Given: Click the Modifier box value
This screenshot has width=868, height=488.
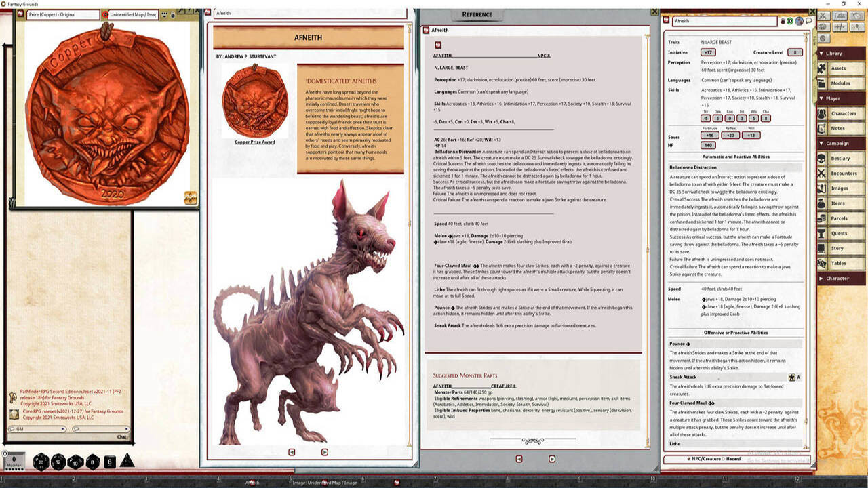Looking at the screenshot, I should click(x=14, y=460).
